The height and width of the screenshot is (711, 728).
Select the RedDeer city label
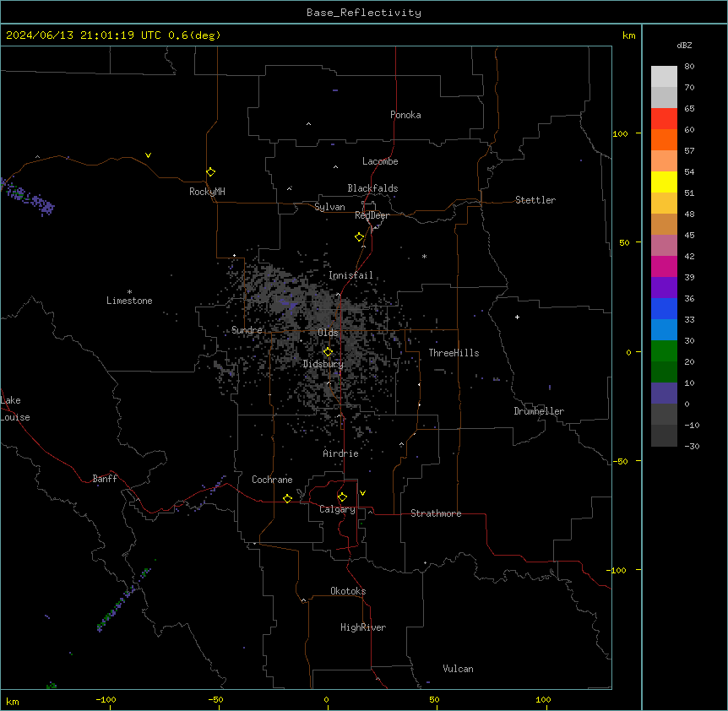pos(372,215)
